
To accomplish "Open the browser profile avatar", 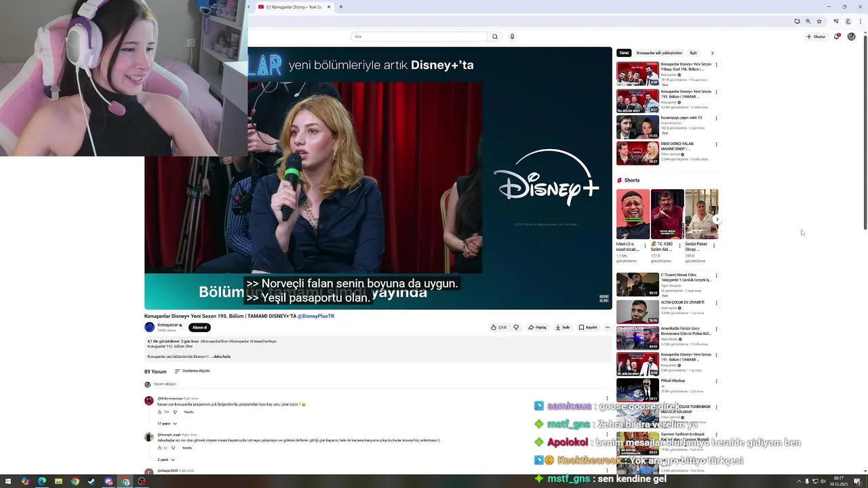I will 848,21.
